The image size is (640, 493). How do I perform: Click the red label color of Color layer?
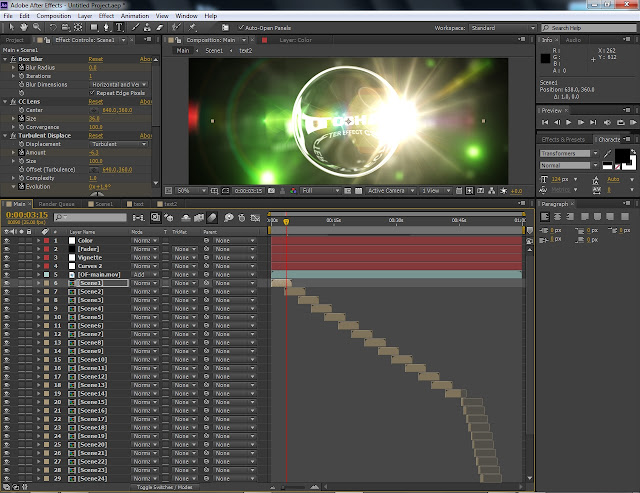(x=46, y=240)
